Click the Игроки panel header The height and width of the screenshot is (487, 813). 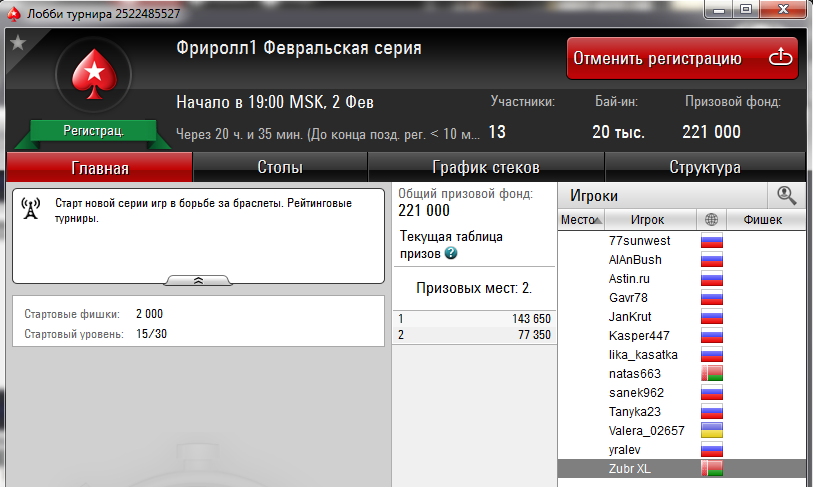[x=662, y=196]
